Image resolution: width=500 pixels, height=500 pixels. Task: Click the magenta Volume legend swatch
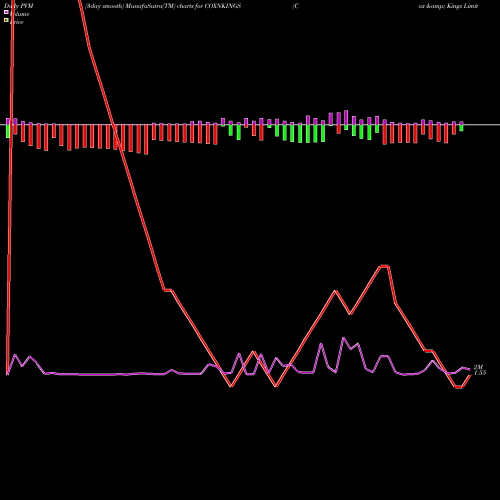tap(6, 12)
